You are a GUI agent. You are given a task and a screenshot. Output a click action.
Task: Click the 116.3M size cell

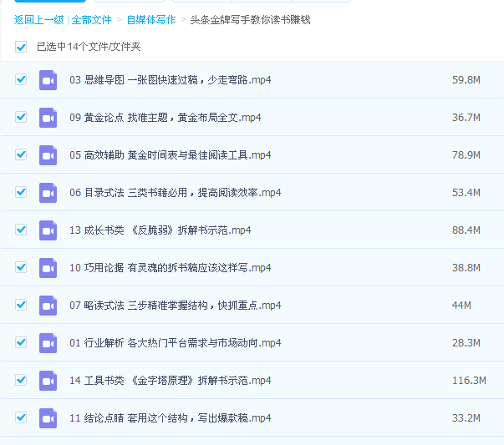tap(468, 381)
